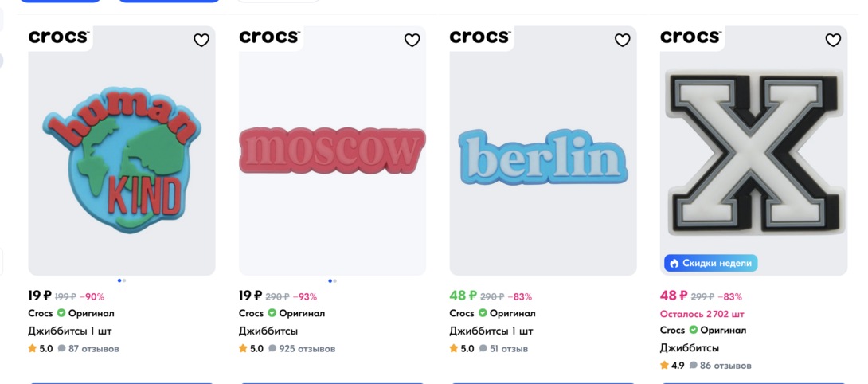View the Berlin jibbitz product image

click(x=543, y=159)
